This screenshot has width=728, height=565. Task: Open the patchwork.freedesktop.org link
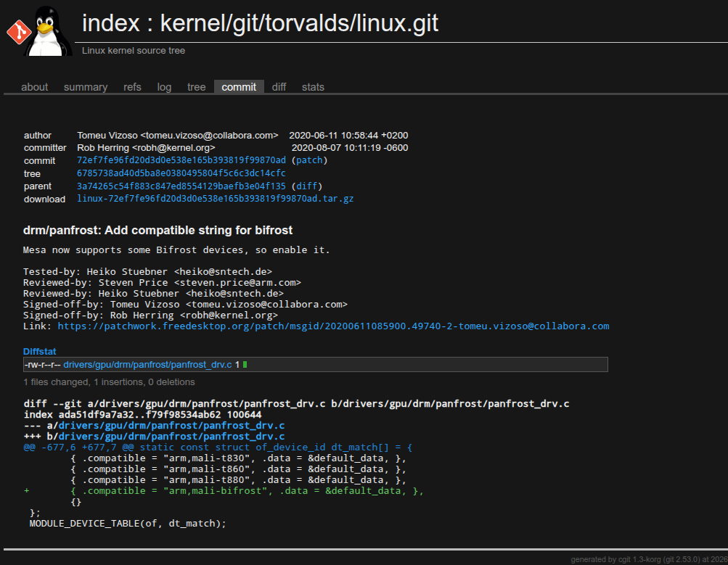click(x=333, y=326)
